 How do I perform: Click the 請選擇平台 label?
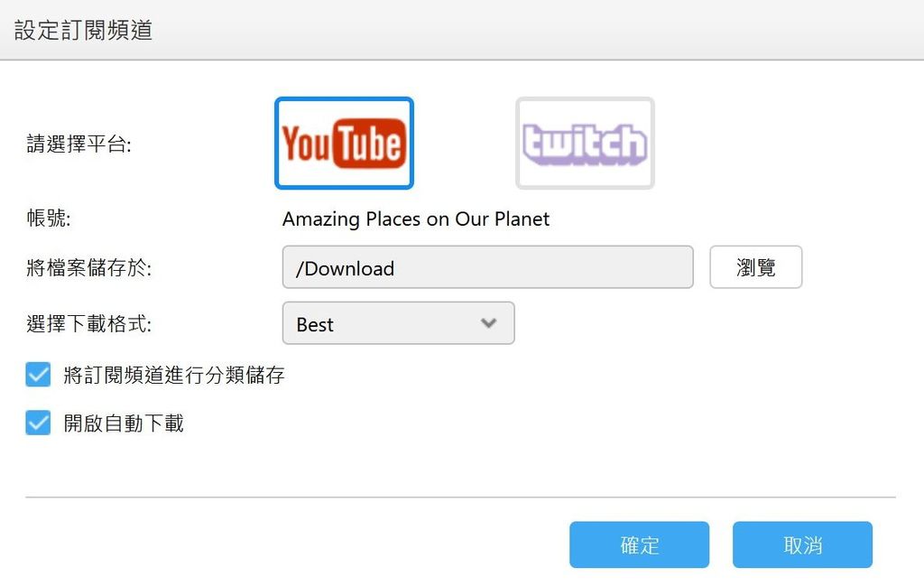[79, 144]
